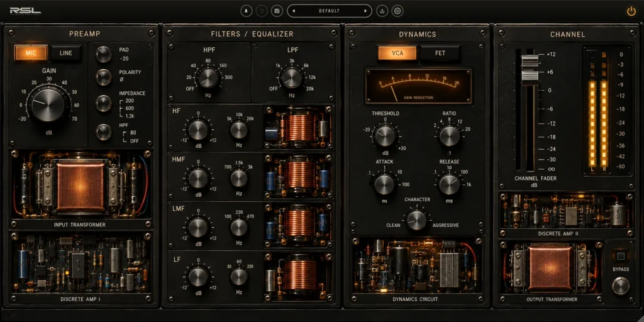Click the undo arrow icon
Image resolution: width=644 pixels, height=322 pixels.
click(262, 11)
